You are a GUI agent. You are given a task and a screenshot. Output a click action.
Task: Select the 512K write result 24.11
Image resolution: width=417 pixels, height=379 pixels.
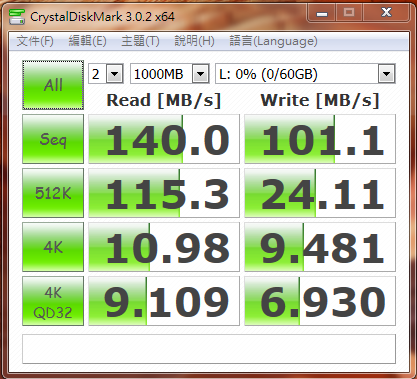pos(320,193)
